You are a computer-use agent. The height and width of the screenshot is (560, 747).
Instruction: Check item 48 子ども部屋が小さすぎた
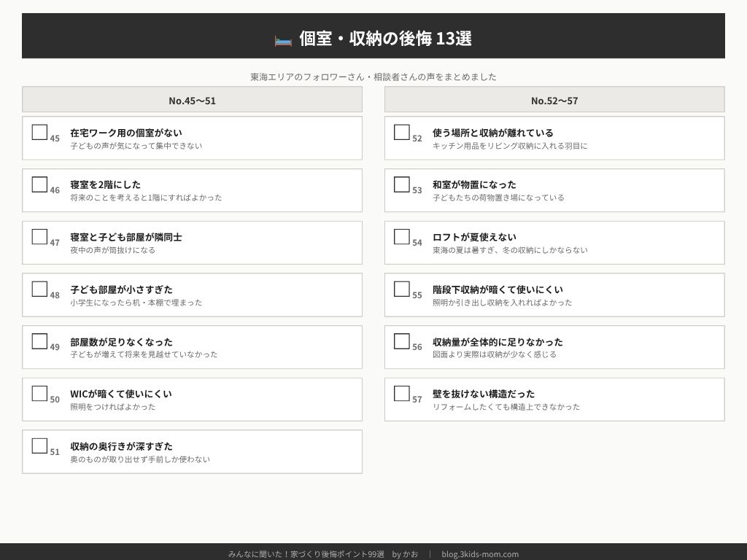(39, 289)
